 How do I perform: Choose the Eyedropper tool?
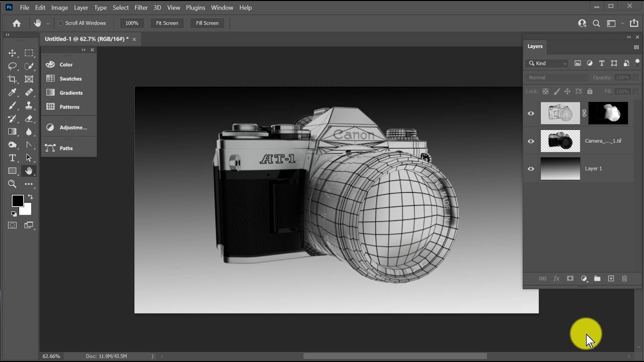(13, 92)
